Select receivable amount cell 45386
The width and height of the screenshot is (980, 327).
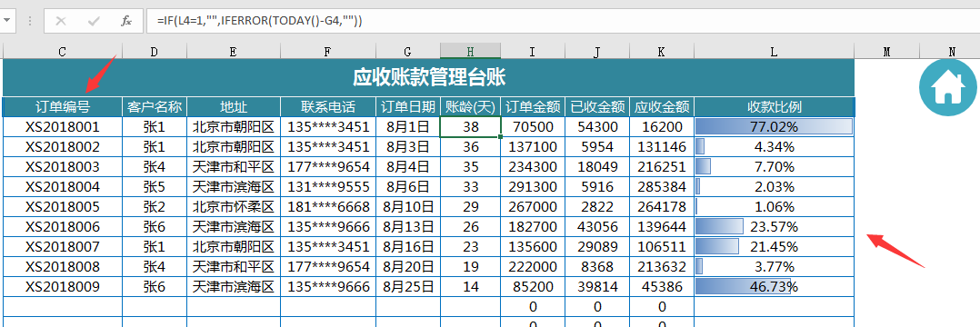click(661, 286)
